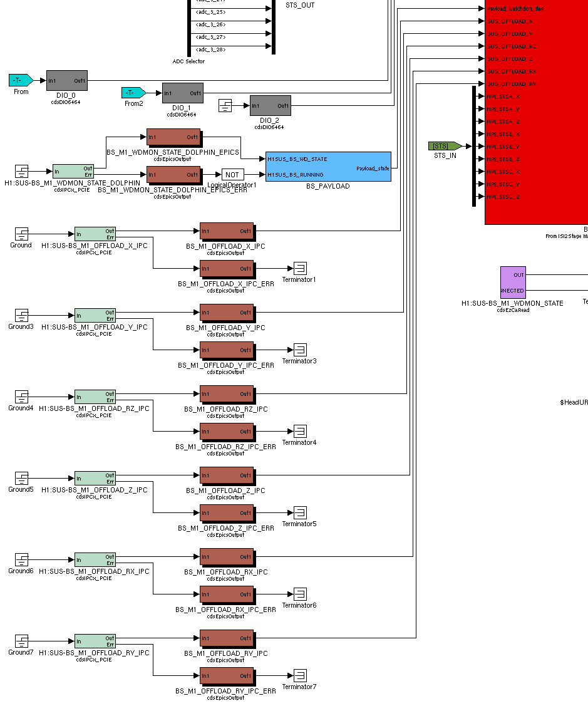
Task: Select BS_M1_OFFLOAD_RX_IPC epics output block
Action: [227, 558]
